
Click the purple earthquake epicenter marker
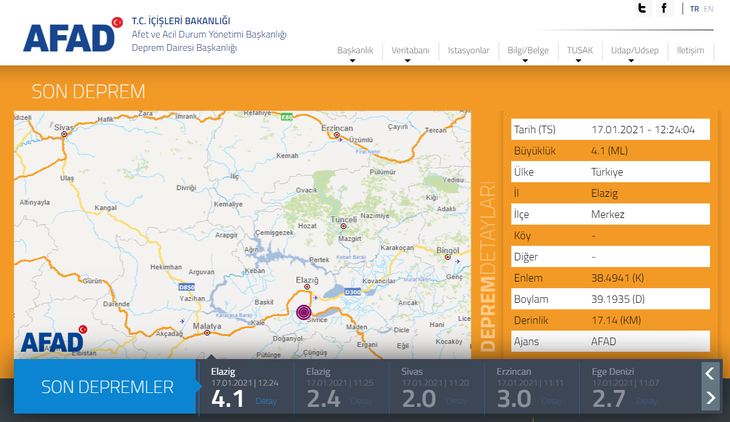click(304, 311)
